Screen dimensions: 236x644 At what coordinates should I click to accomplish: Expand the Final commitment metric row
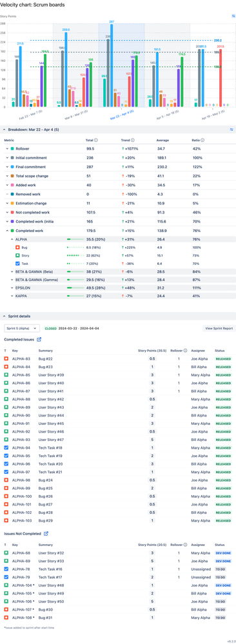(x=6, y=167)
